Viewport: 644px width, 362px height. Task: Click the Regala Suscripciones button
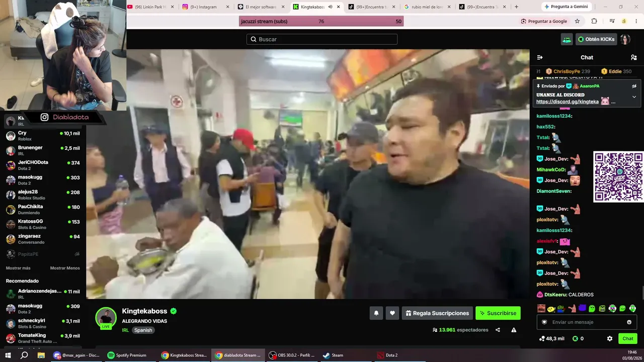437,313
